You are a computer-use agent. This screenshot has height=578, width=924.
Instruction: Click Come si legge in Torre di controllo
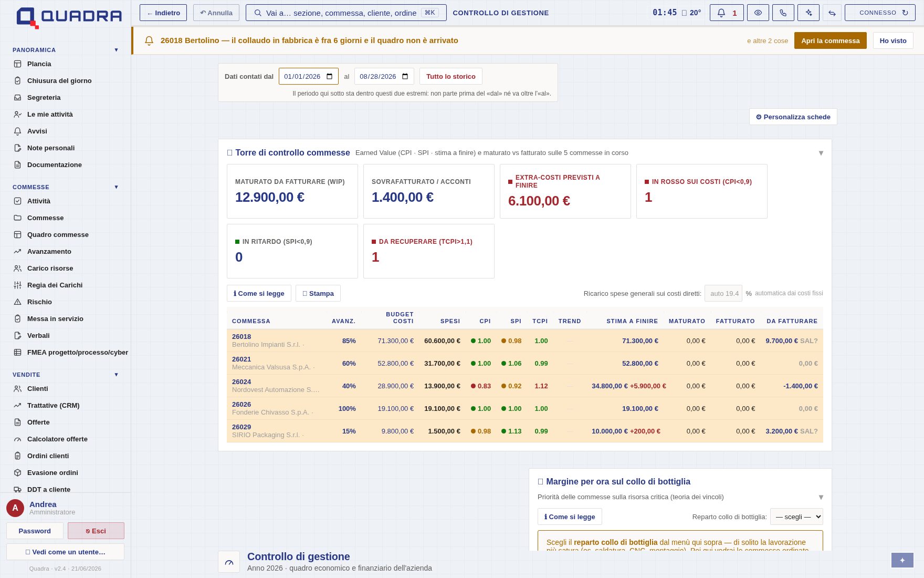tap(259, 293)
